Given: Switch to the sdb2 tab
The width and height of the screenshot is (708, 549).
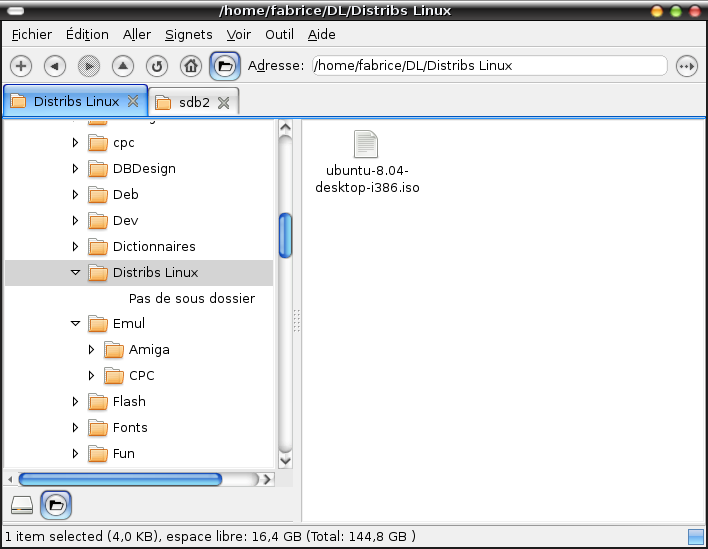Looking at the screenshot, I should pos(193,102).
